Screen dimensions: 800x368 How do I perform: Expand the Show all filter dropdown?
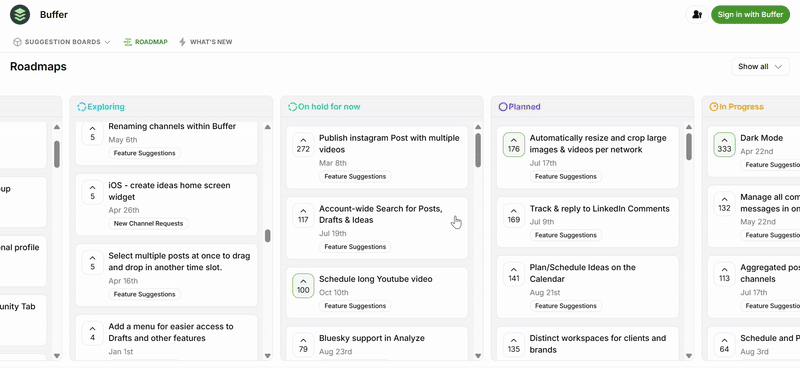coord(760,66)
